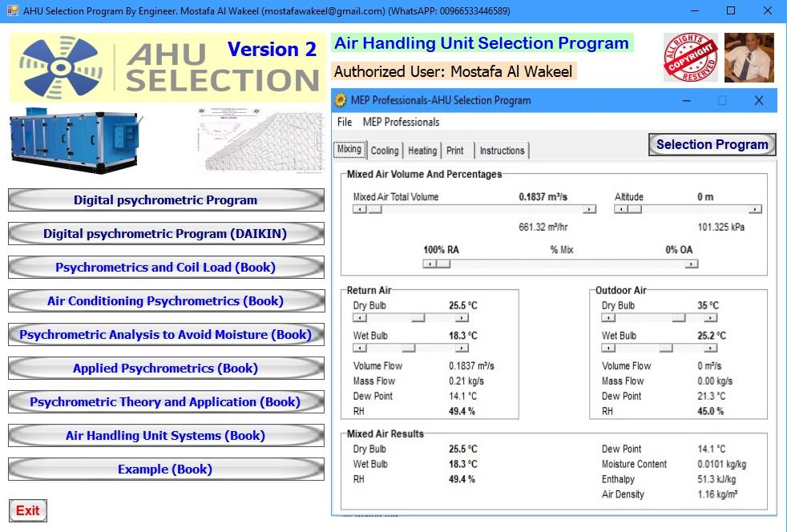The height and width of the screenshot is (532, 787).
Task: Click the All Rights Reserved copyright stamp
Action: pos(691,58)
